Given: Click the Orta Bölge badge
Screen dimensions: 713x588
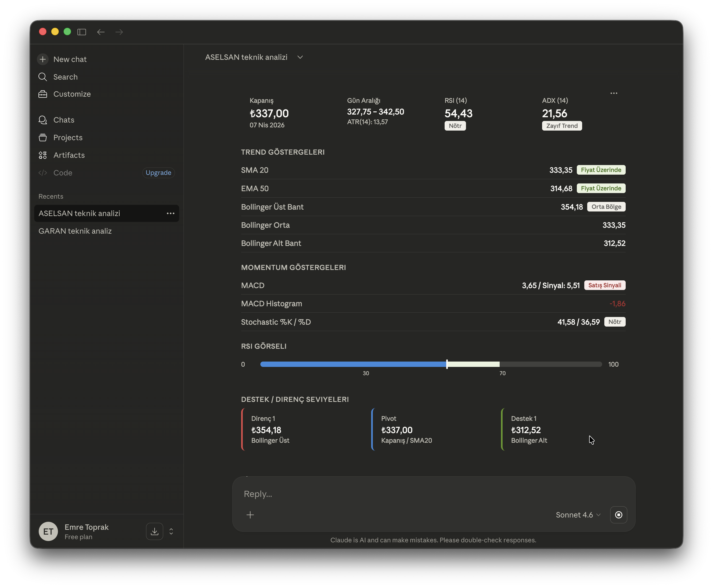Looking at the screenshot, I should point(606,207).
